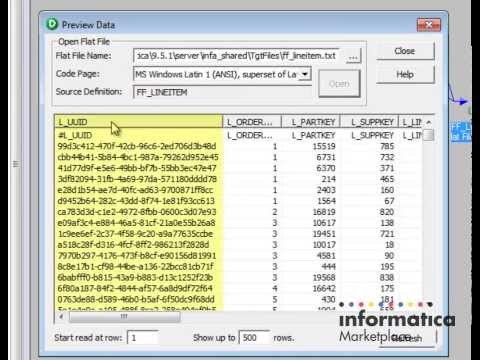Click L_PARTKEY value 6731
The height and width of the screenshot is (360, 480).
(326, 157)
